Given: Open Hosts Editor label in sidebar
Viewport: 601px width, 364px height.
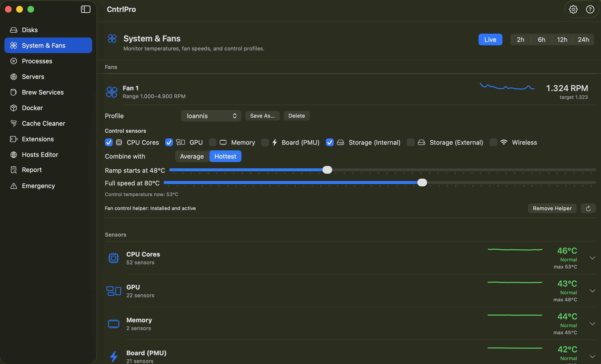Looking at the screenshot, I should tap(40, 155).
